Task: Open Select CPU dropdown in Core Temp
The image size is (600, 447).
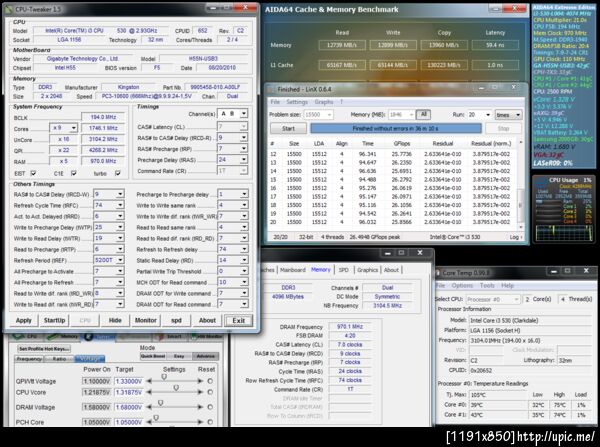Action: click(x=492, y=299)
